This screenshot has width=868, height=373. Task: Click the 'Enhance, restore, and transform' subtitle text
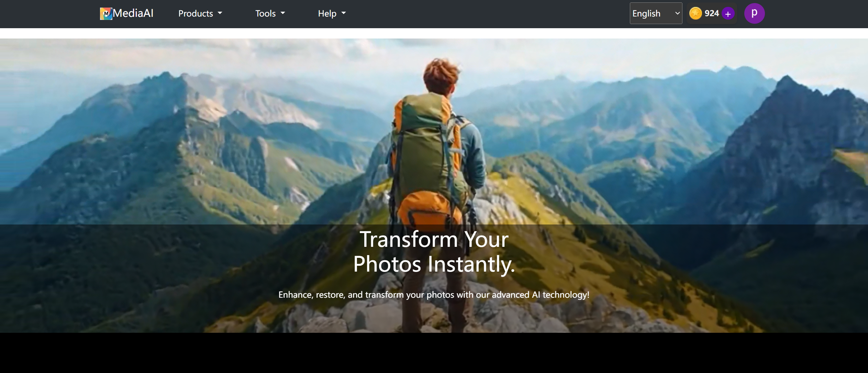point(434,295)
